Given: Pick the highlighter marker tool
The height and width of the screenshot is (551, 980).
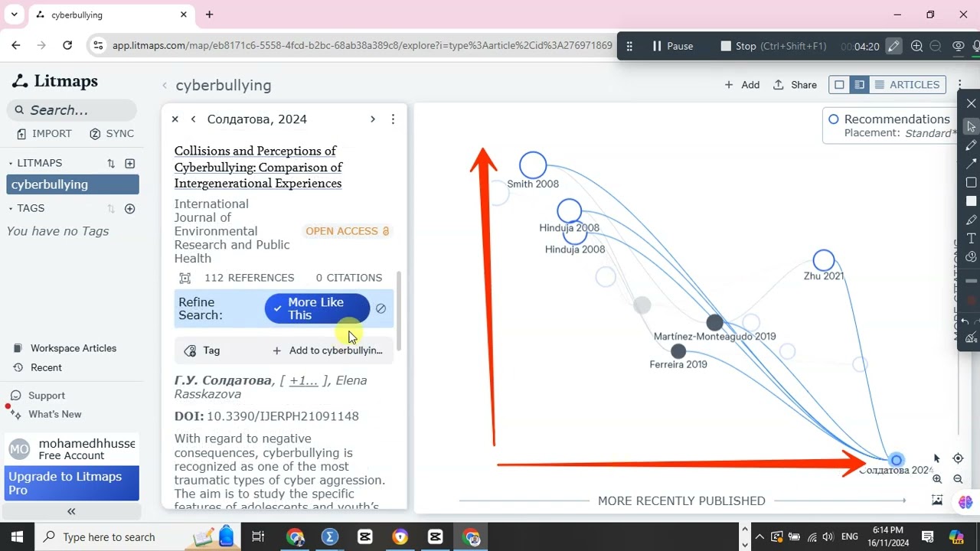Looking at the screenshot, I should [x=971, y=220].
